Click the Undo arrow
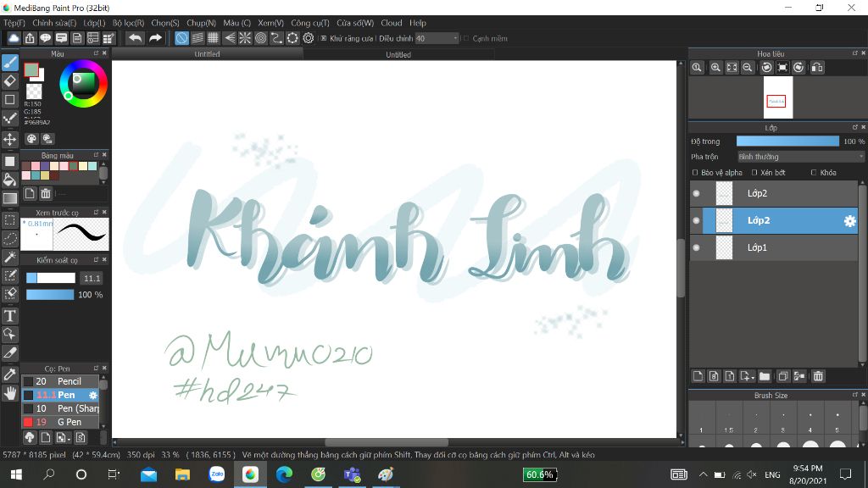868x488 pixels. [x=135, y=38]
